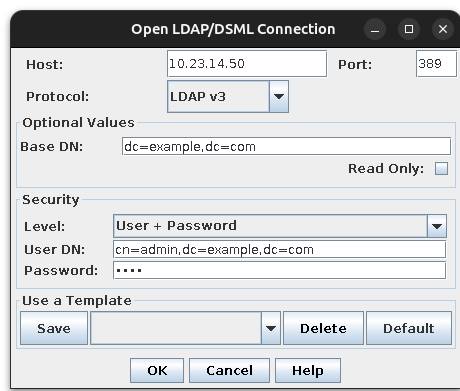Click the Read Only: label text

386,169
